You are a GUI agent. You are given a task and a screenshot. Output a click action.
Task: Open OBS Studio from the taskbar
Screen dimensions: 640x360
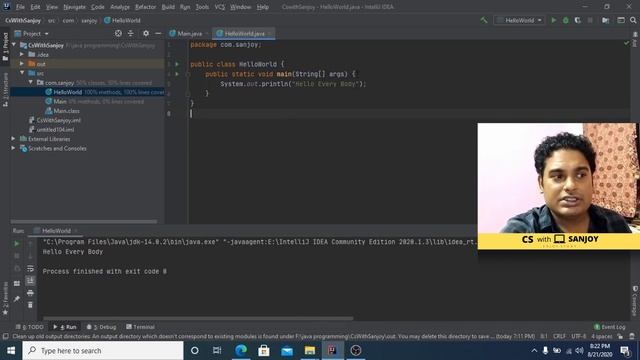point(356,350)
